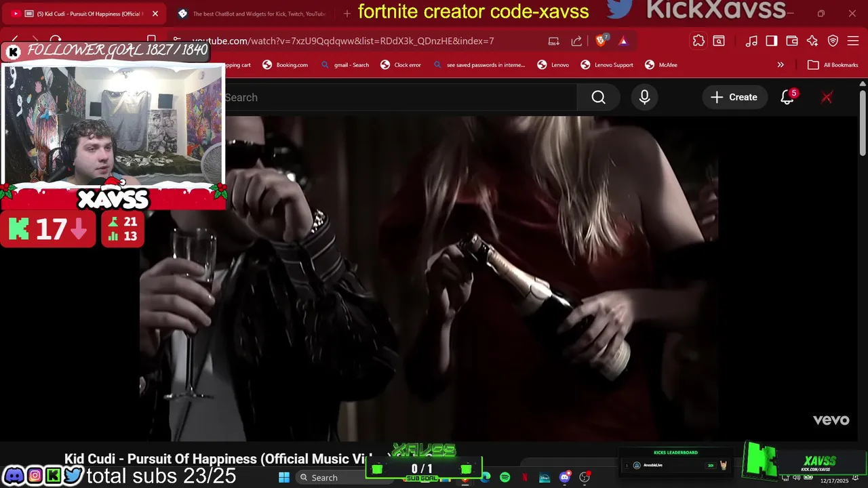Open the gmail - Search bookmark

point(344,65)
